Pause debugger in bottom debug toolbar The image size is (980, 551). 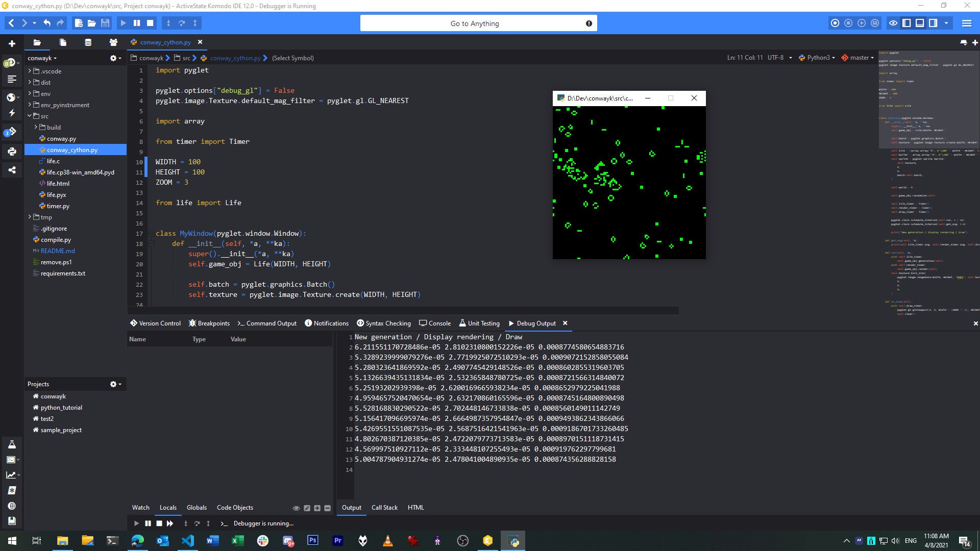148,523
